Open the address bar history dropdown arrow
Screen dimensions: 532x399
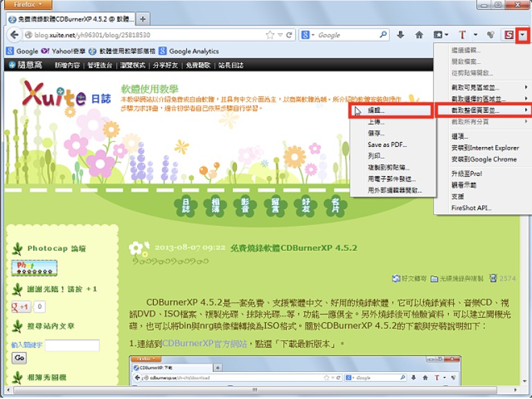(280, 35)
